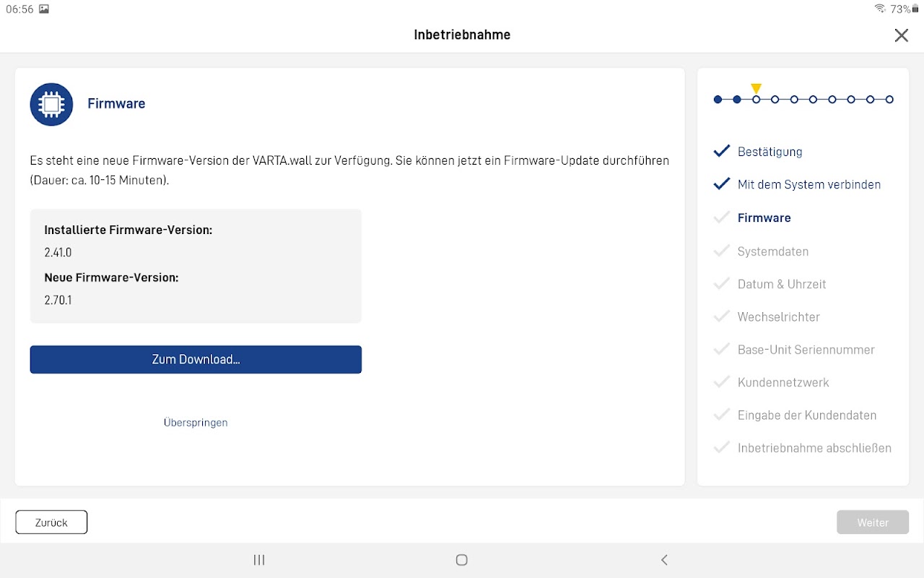Select Datum & Uhrzeit step in list

point(782,284)
